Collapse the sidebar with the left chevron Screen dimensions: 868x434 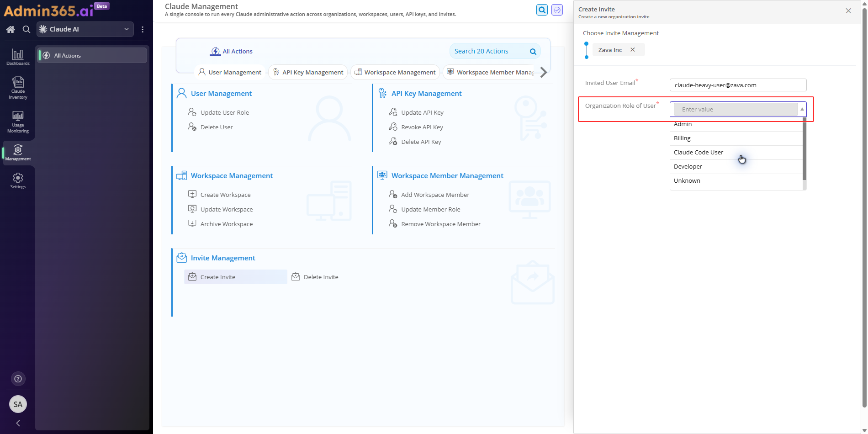click(18, 423)
